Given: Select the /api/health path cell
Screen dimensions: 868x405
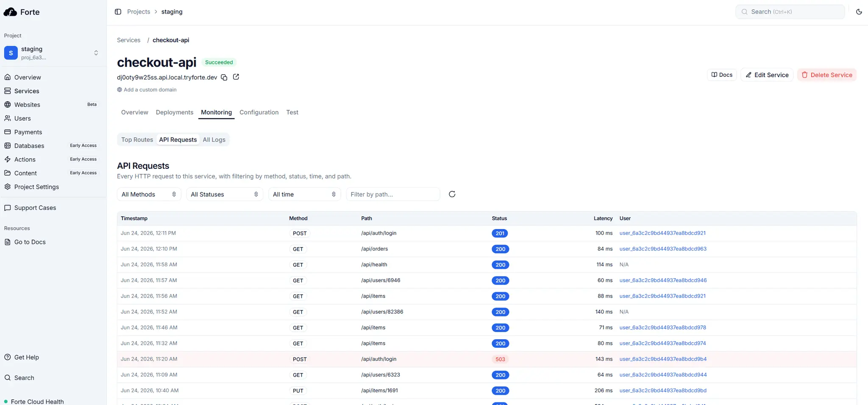Looking at the screenshot, I should point(374,265).
